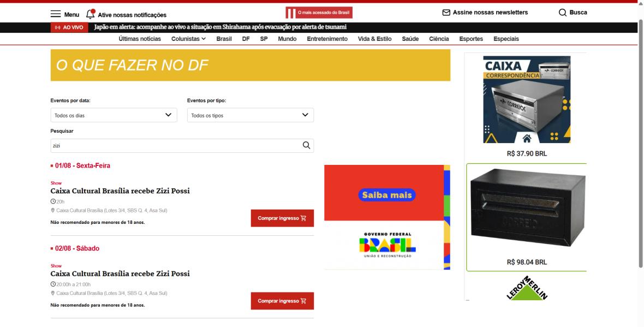Open the Eventos por tipo dropdown

(x=251, y=115)
